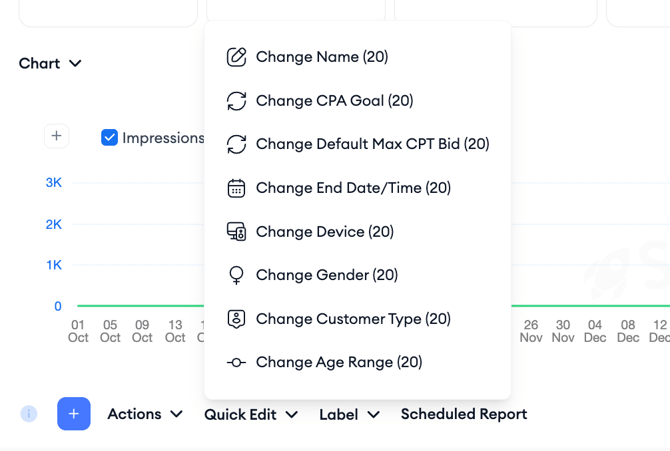Uncheck the Impressions checkbox
Viewport: 670px width, 451px height.
[110, 138]
